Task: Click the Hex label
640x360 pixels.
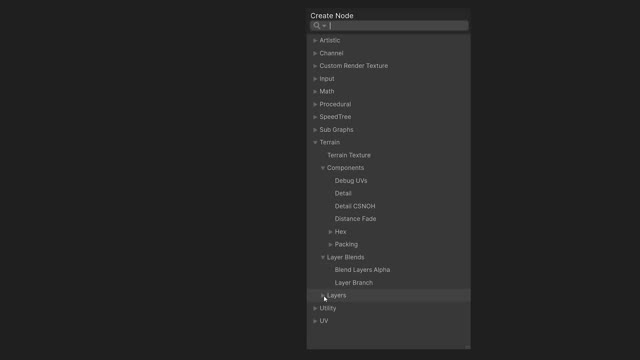Action: pos(340,232)
